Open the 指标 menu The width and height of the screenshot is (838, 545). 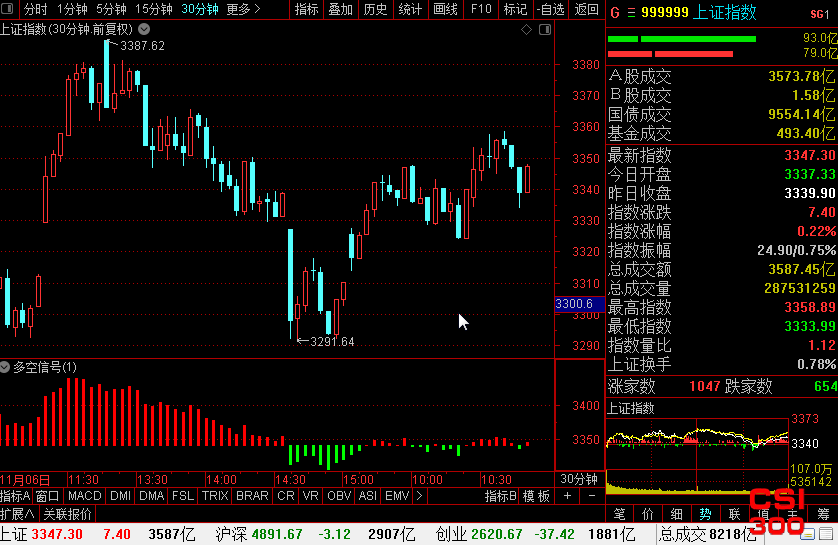(306, 9)
